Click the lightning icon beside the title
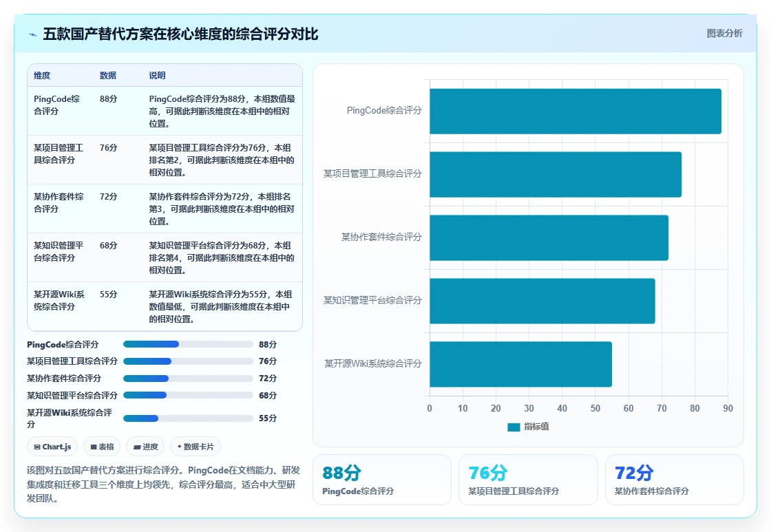The height and width of the screenshot is (532, 771). click(33, 34)
